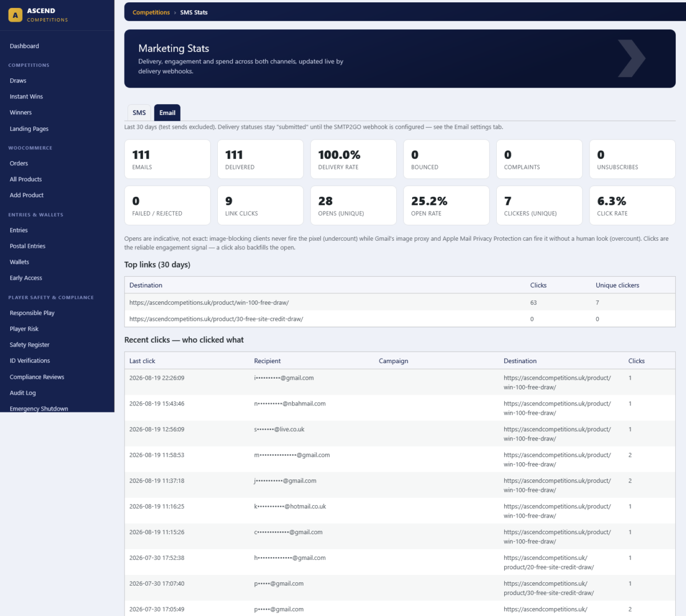Click the Ascend Competitions logo icon
This screenshot has width=686, height=616.
point(15,15)
